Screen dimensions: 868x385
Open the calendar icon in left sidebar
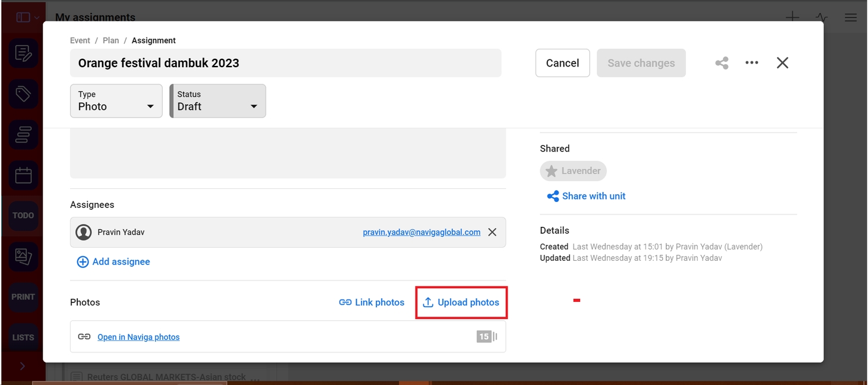pyautogui.click(x=23, y=175)
